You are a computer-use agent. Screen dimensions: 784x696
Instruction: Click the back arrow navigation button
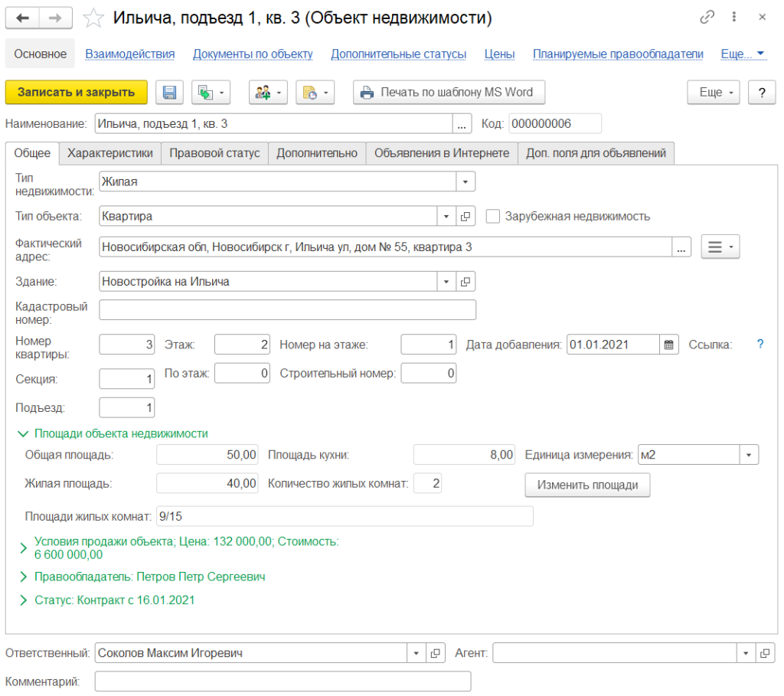tap(23, 18)
